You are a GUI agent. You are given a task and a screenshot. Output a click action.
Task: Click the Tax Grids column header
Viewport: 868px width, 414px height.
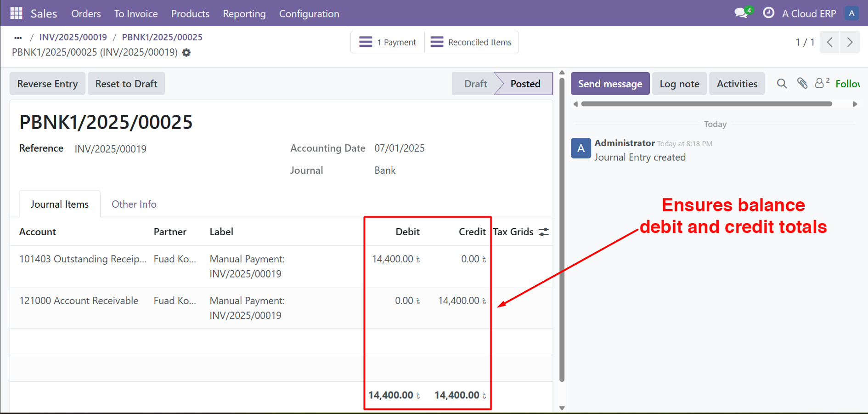pos(513,232)
